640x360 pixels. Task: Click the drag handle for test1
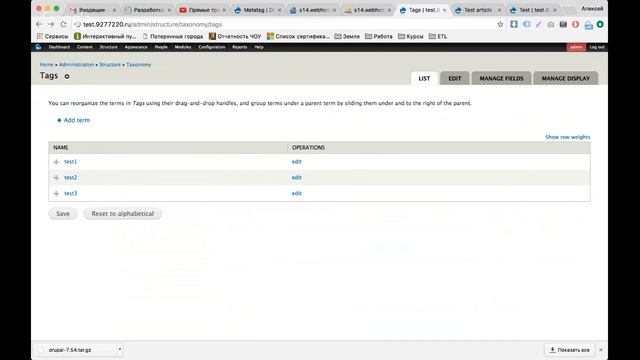pyautogui.click(x=56, y=162)
